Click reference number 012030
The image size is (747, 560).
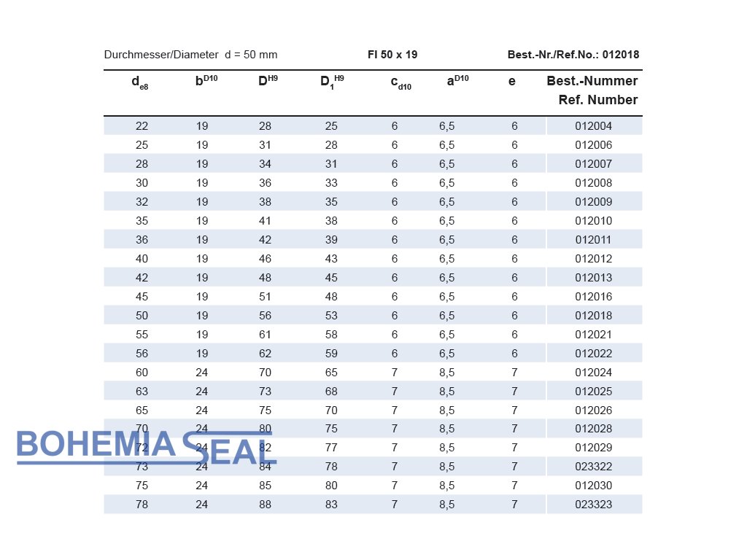(593, 486)
